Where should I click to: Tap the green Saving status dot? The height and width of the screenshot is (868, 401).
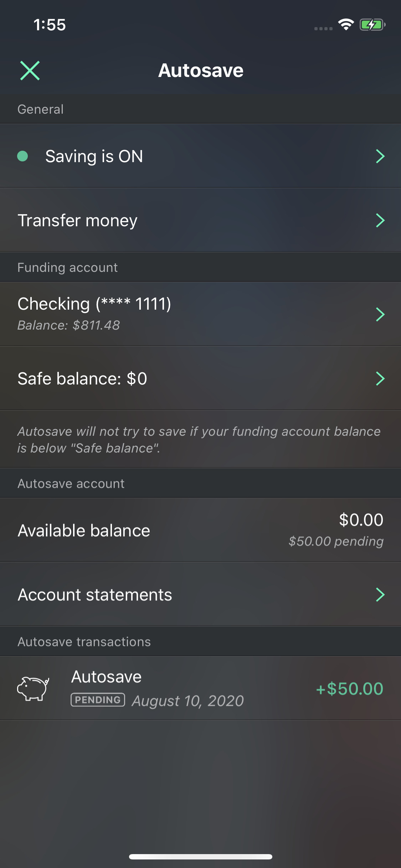(x=22, y=156)
